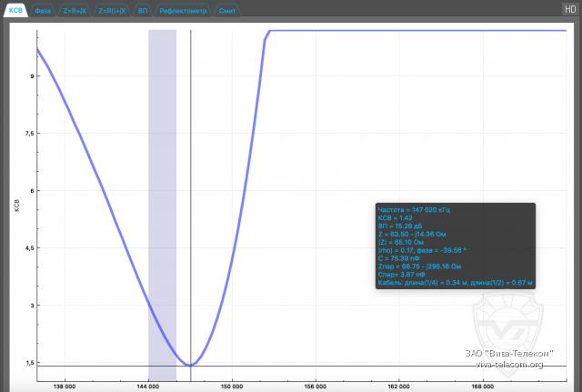Click the 3 value on the КСВ axis
This screenshot has width=582, height=392.
tap(32, 306)
